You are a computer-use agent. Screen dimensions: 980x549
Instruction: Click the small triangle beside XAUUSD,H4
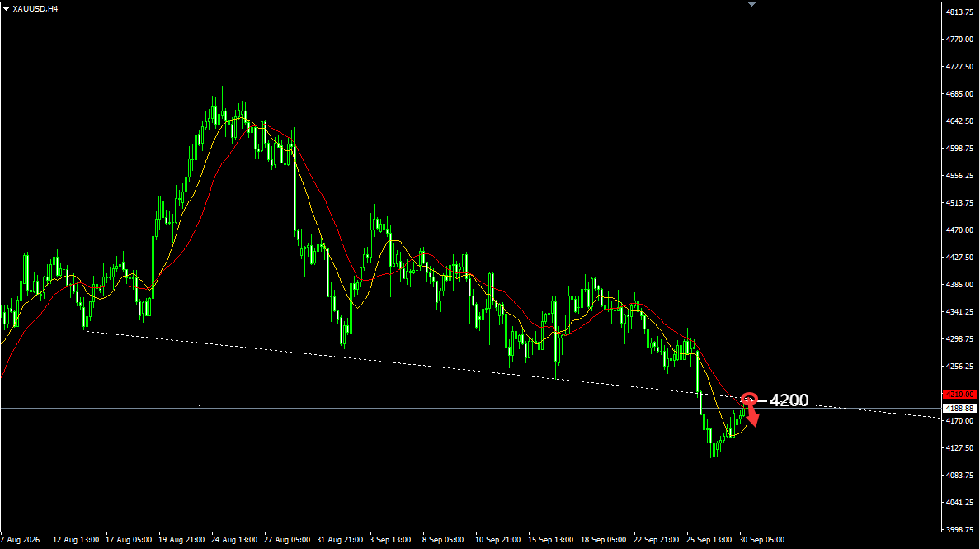(7, 9)
